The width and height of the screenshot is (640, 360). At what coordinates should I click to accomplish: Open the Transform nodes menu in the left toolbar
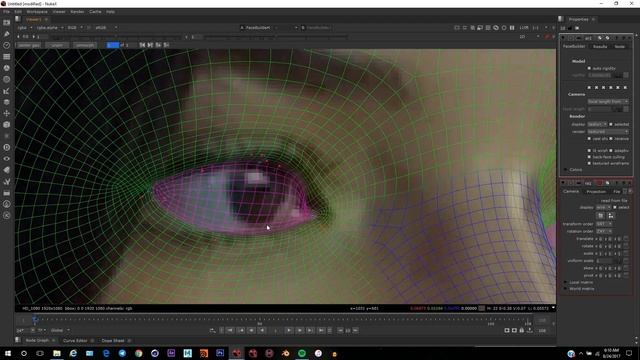7,113
